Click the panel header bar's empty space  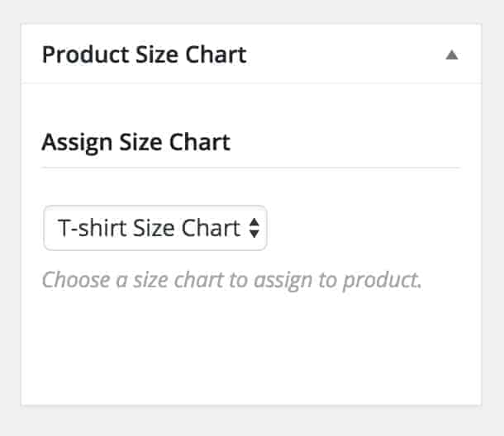[347, 55]
